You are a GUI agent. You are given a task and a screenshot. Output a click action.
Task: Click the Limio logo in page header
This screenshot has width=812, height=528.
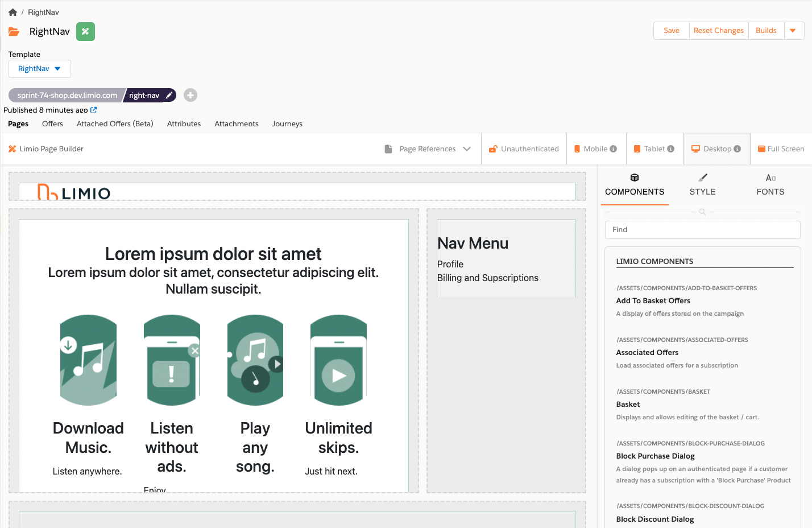click(x=74, y=192)
